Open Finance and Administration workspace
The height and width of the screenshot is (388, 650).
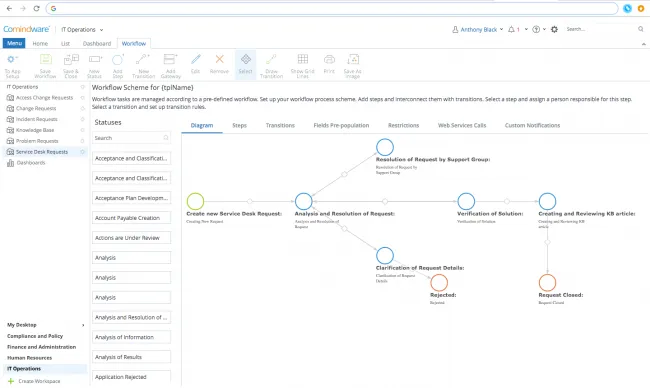pos(41,347)
